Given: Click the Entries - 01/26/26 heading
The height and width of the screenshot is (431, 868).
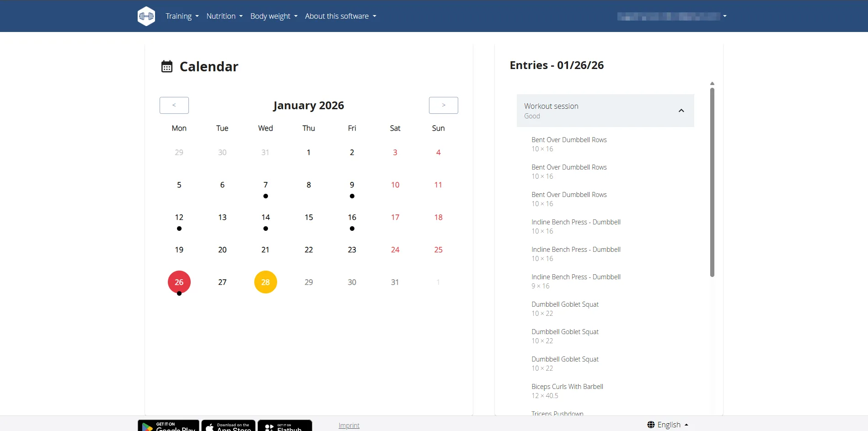Looking at the screenshot, I should [557, 65].
